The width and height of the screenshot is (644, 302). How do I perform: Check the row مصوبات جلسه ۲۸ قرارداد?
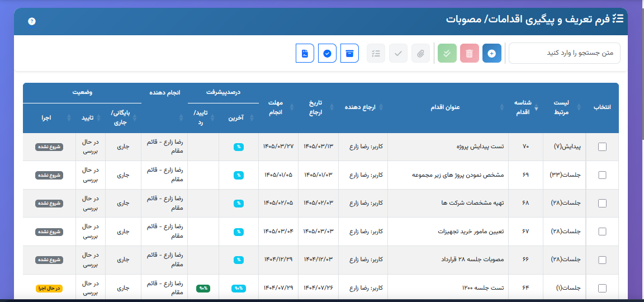coord(602,259)
